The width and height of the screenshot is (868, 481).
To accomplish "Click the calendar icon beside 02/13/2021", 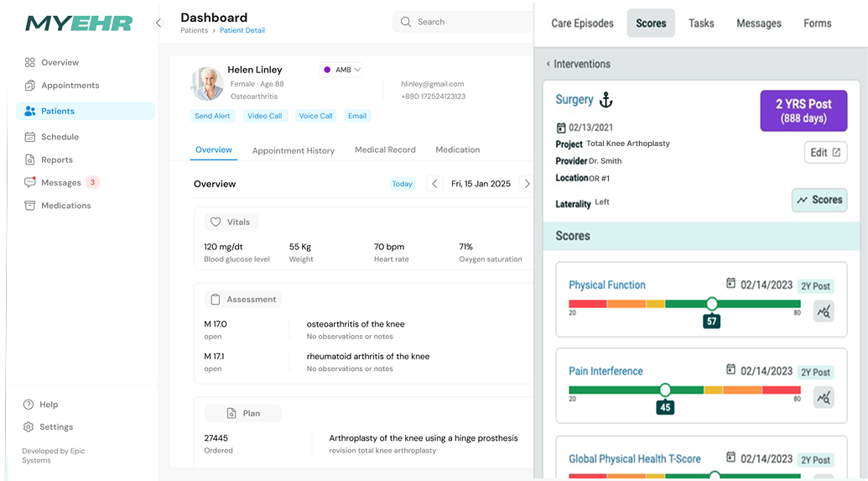I will pyautogui.click(x=561, y=128).
